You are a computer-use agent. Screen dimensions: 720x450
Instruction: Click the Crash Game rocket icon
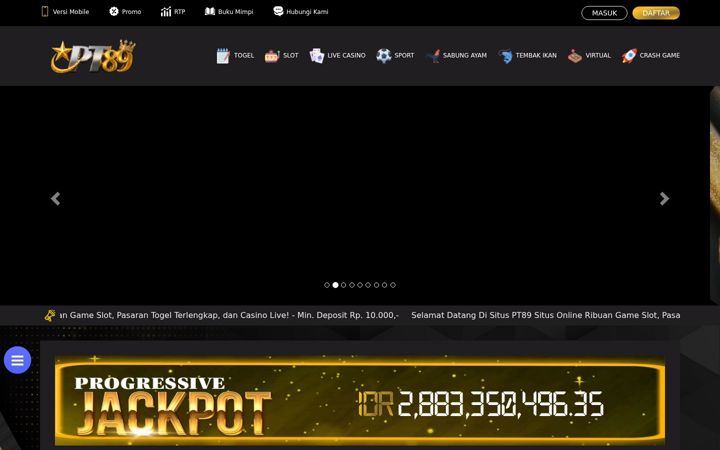629,56
